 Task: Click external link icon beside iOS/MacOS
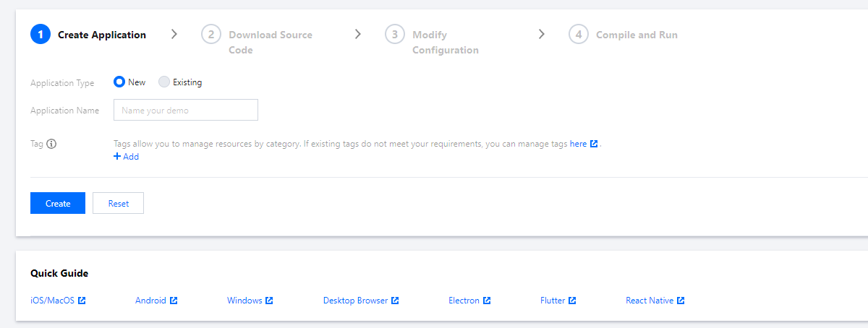[82, 301]
